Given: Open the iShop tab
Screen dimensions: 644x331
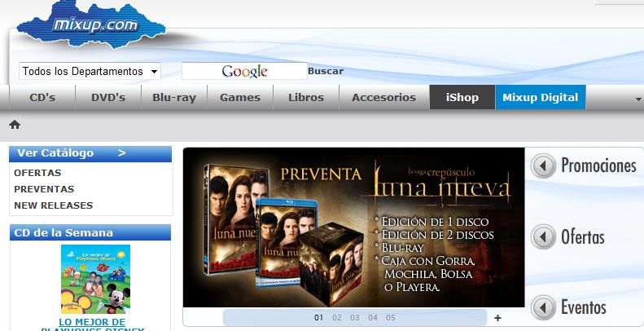Looking at the screenshot, I should (462, 98).
